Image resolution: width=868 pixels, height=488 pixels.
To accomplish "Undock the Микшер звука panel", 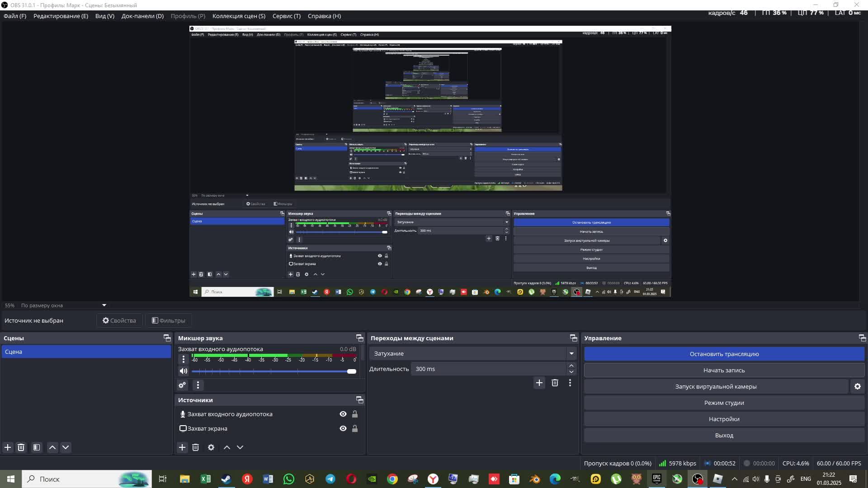I will (359, 338).
